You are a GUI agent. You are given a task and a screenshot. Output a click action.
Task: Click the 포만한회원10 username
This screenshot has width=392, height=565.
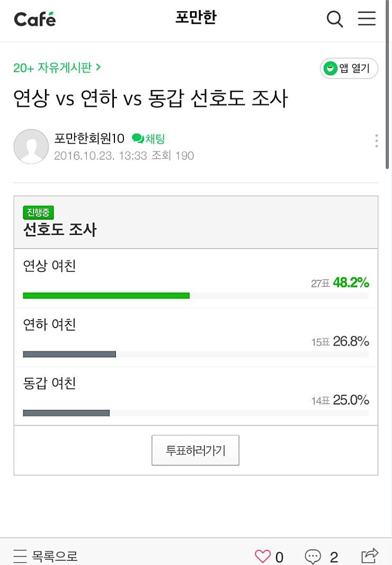(x=89, y=139)
